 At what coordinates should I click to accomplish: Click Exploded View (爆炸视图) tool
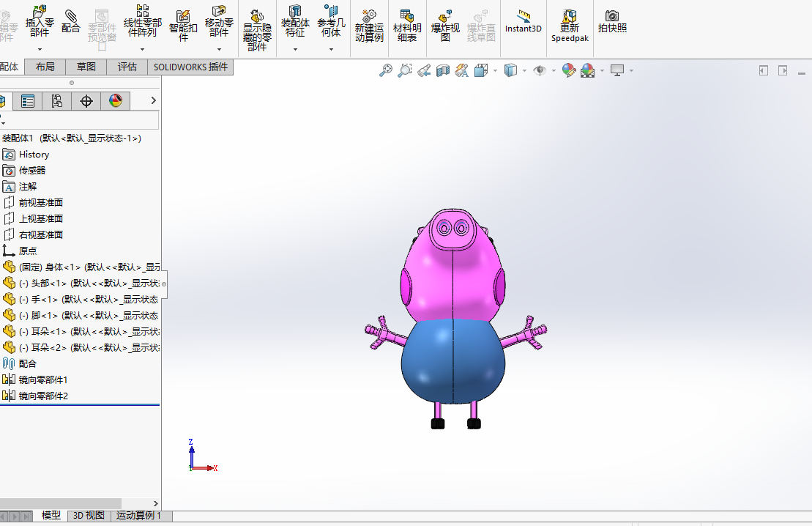point(445,26)
